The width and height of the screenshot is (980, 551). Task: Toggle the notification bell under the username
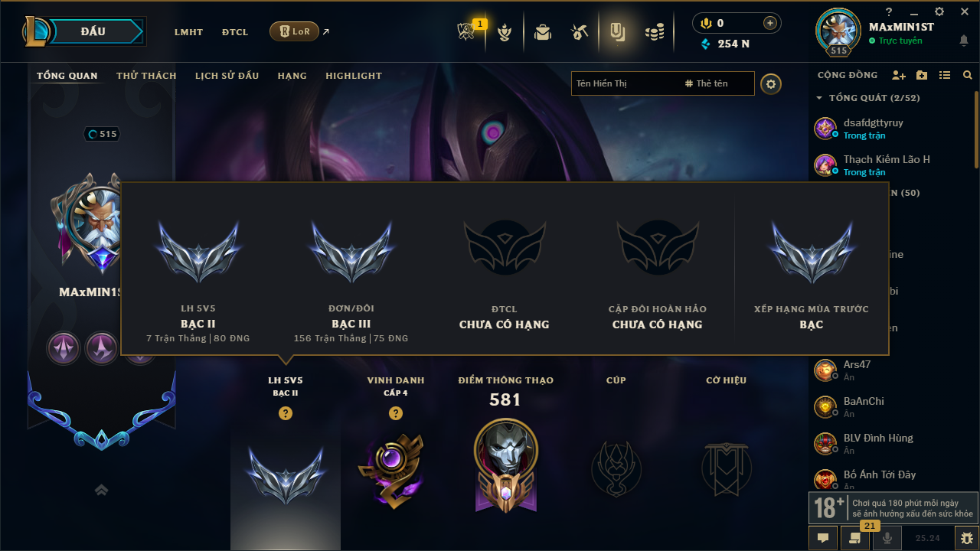(x=964, y=41)
